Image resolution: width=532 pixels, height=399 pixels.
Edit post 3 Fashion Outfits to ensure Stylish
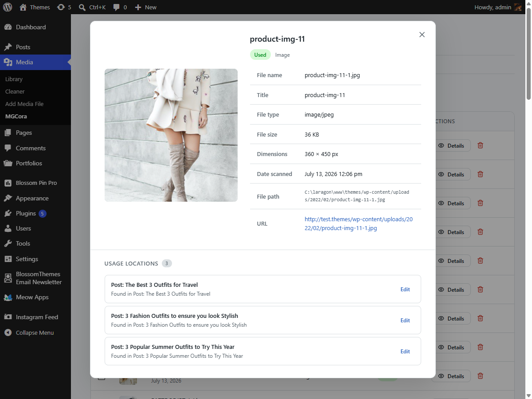tap(405, 320)
